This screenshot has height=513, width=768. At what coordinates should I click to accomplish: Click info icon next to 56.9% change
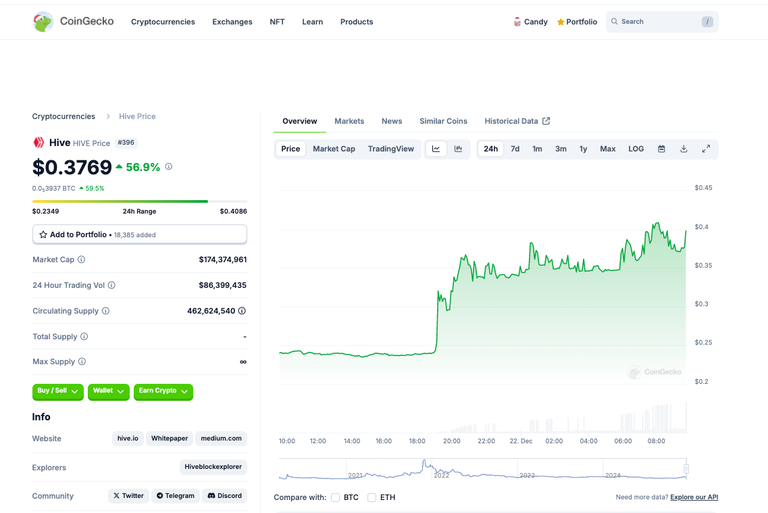pos(168,167)
